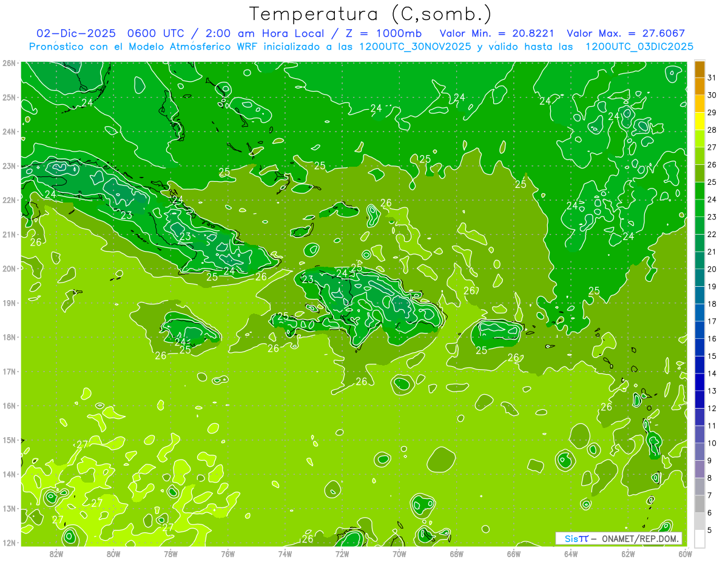
Task: Click color scale label 29
Action: click(712, 113)
